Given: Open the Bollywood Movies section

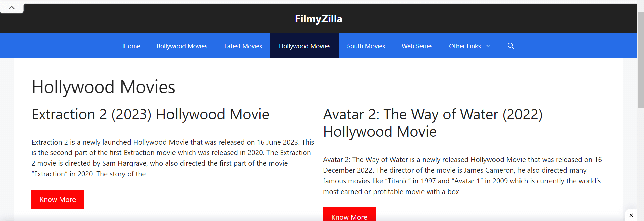Looking at the screenshot, I should tap(182, 46).
